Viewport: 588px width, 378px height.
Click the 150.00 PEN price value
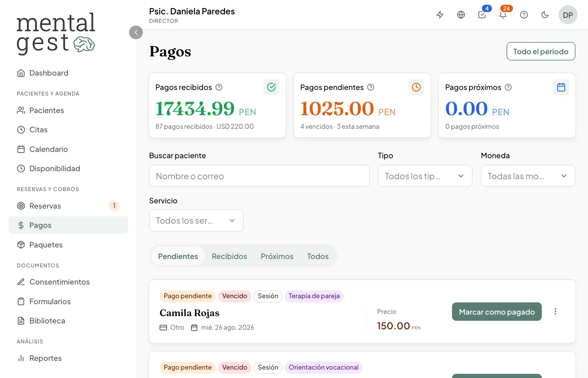[x=399, y=326]
